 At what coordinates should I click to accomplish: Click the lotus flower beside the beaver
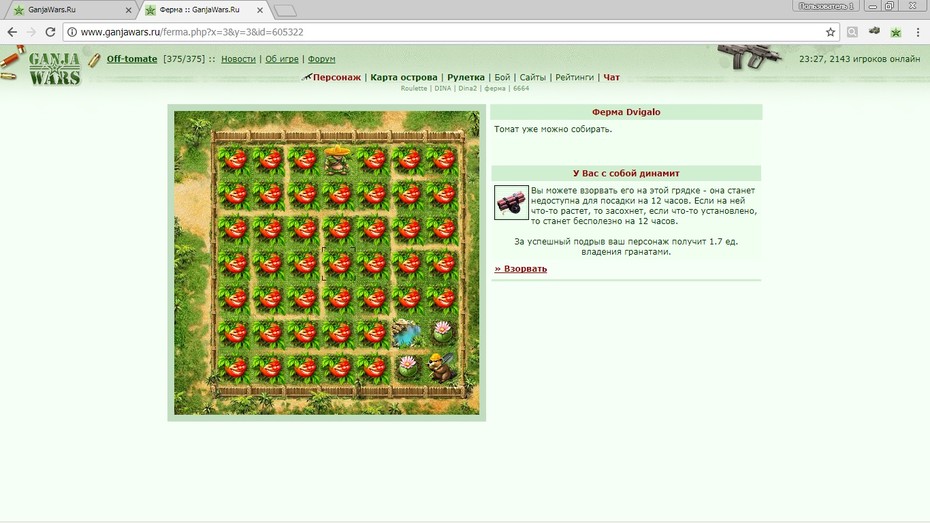click(x=407, y=366)
